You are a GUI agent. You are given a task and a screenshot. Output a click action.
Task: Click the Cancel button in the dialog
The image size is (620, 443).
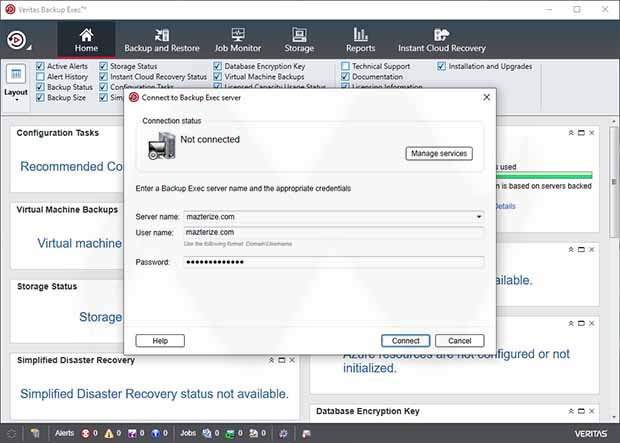(459, 341)
